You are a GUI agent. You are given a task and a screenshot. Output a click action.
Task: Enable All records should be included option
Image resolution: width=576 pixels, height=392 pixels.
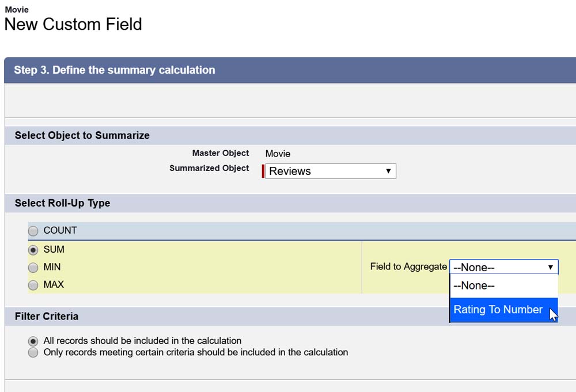click(x=33, y=341)
